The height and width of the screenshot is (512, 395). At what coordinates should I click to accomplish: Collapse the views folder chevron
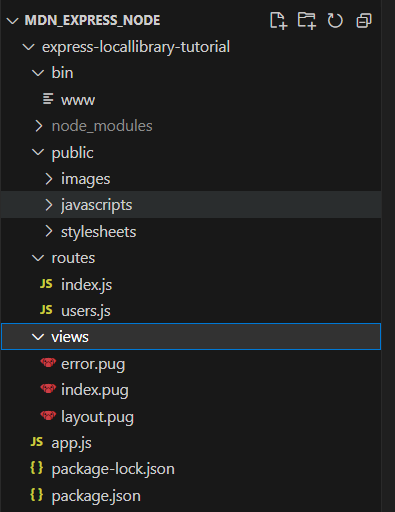(38, 337)
